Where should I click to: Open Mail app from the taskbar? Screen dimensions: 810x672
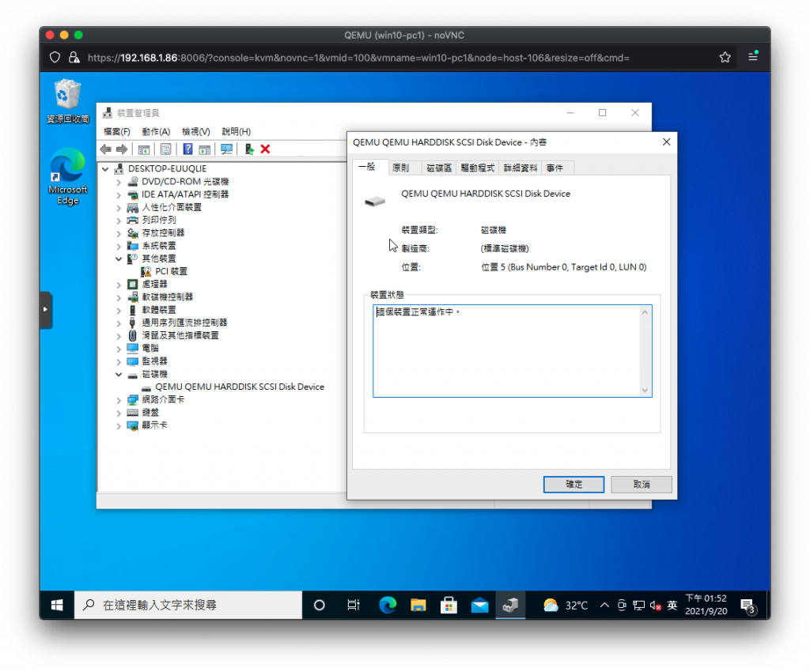pyautogui.click(x=480, y=605)
